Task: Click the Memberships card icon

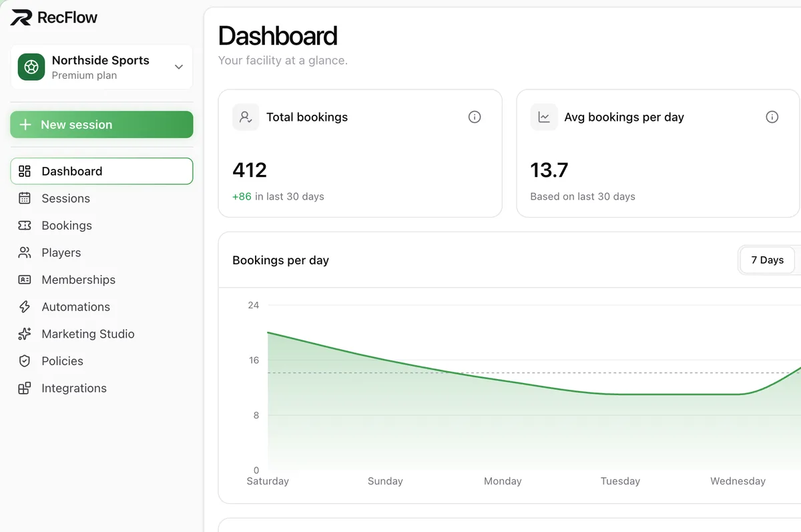Action: click(x=25, y=280)
